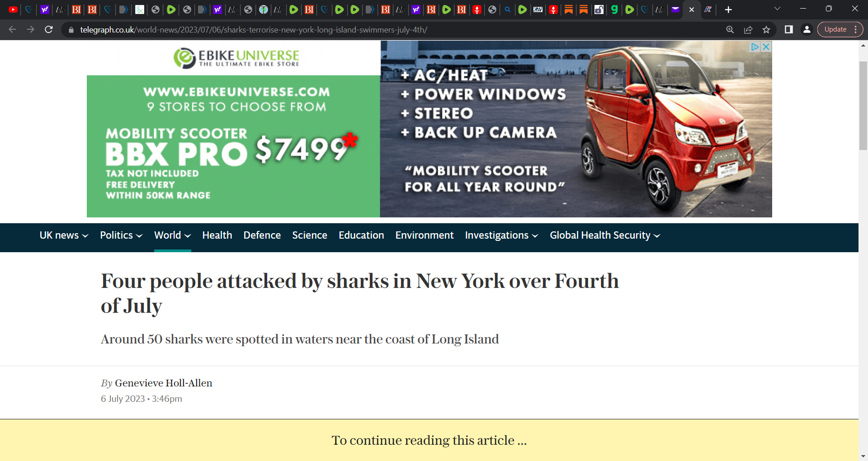Open the Chrome three-dot menu
The width and height of the screenshot is (868, 461).
coord(856,29)
